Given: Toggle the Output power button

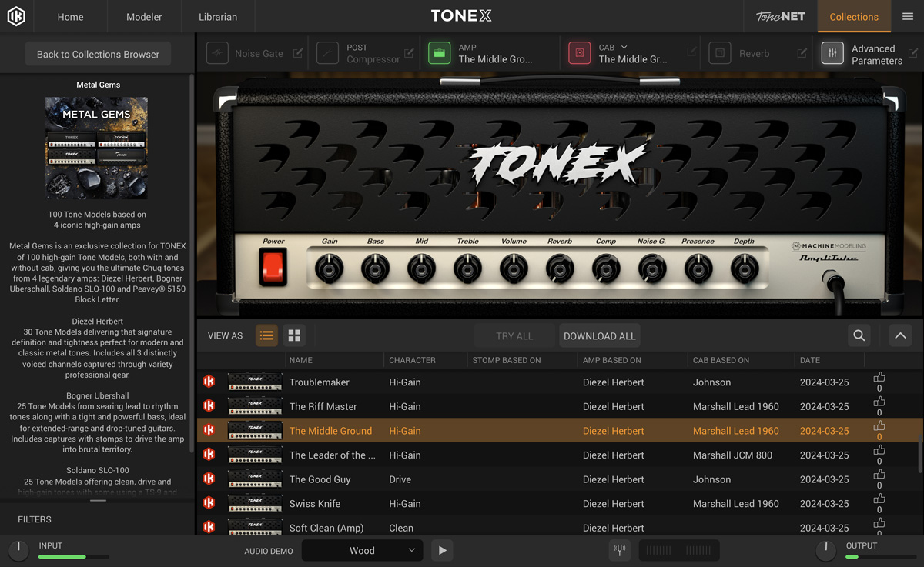Looking at the screenshot, I should [825, 550].
